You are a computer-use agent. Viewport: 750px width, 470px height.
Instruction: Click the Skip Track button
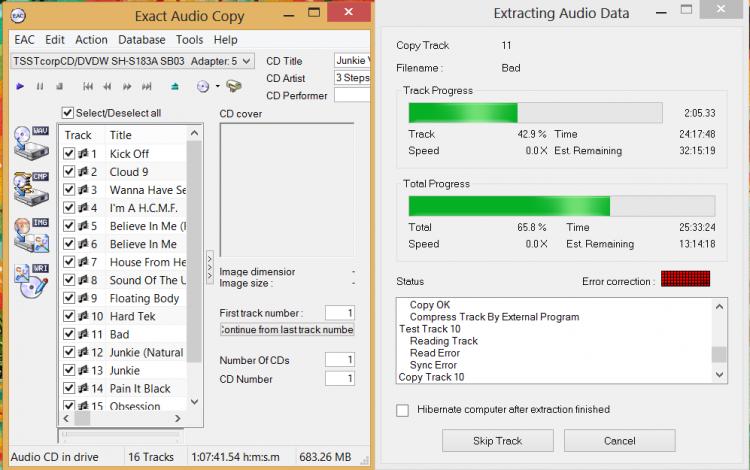pyautogui.click(x=497, y=440)
